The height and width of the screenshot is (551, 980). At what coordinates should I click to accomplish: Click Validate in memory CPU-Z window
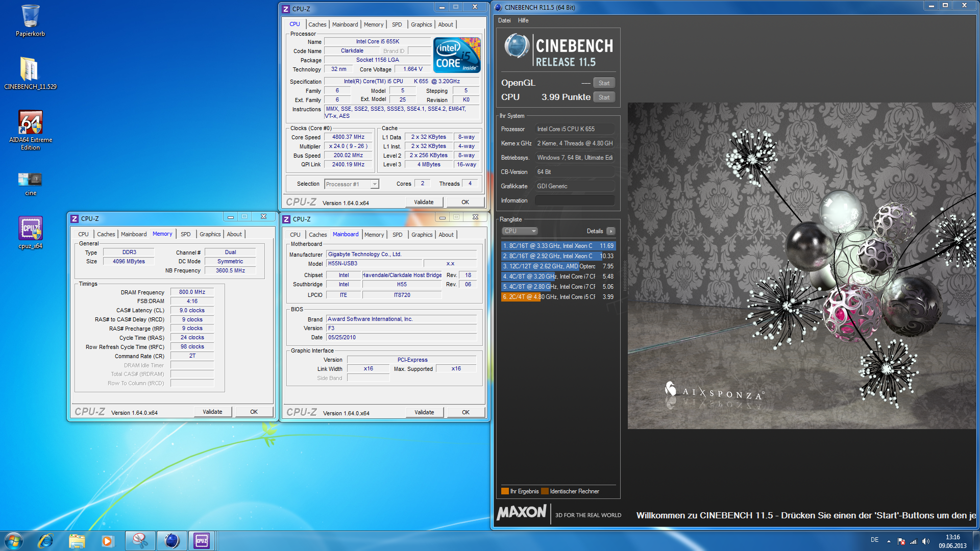point(212,412)
